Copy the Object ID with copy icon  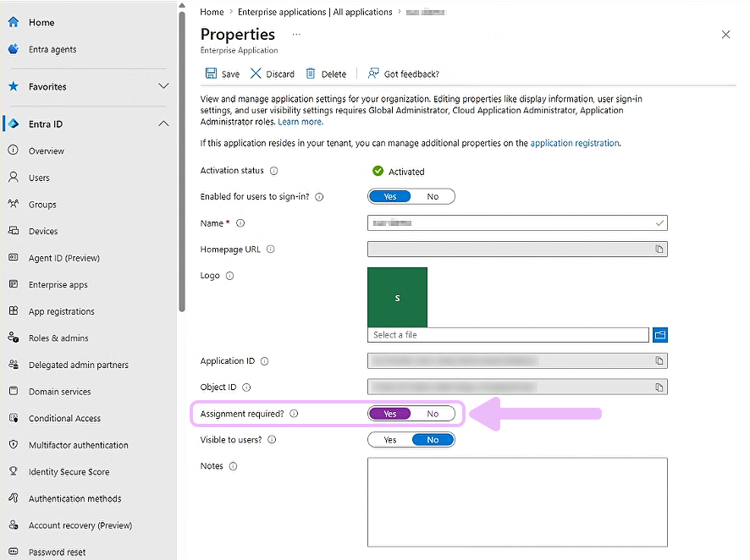point(659,387)
